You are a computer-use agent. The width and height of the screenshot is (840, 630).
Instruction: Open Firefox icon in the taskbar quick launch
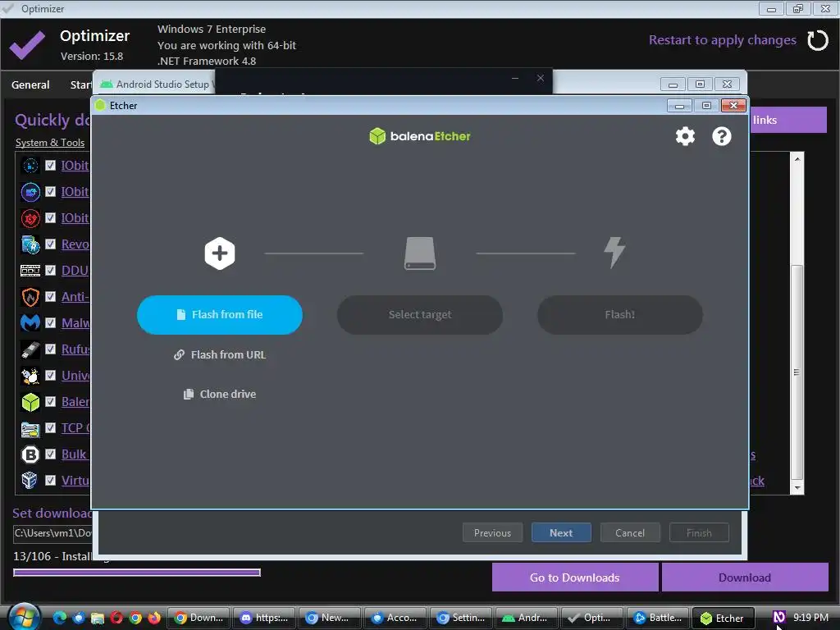click(153, 618)
